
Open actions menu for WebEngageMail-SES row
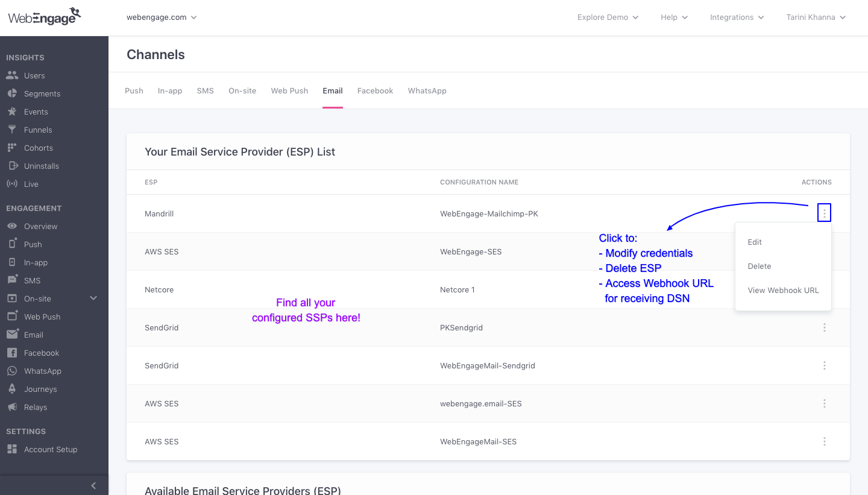click(824, 441)
